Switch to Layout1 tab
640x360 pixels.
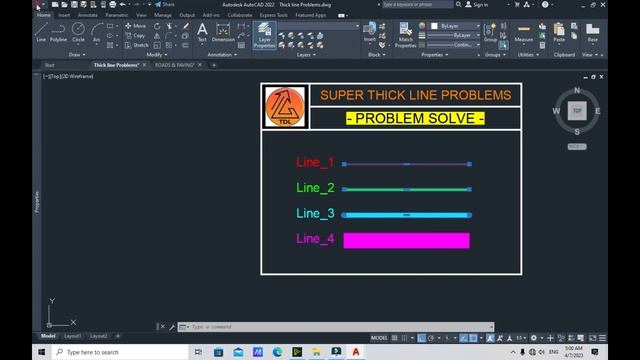(x=72, y=336)
